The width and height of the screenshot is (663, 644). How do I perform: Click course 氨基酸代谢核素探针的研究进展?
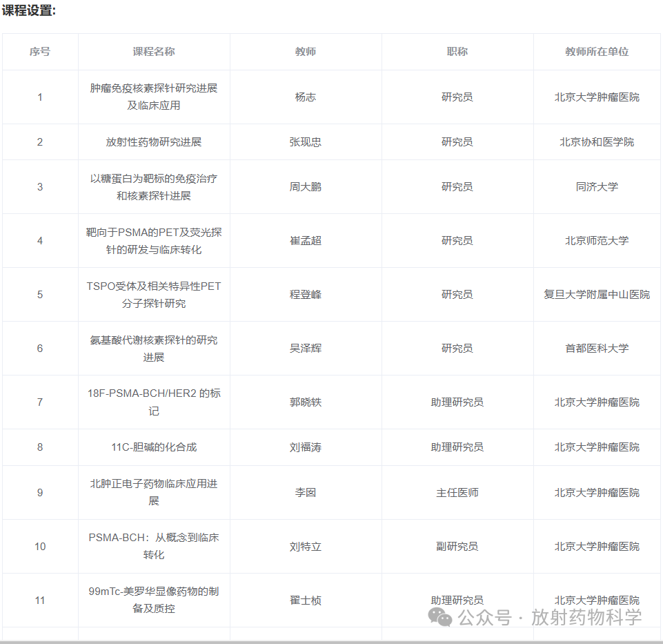tap(154, 349)
